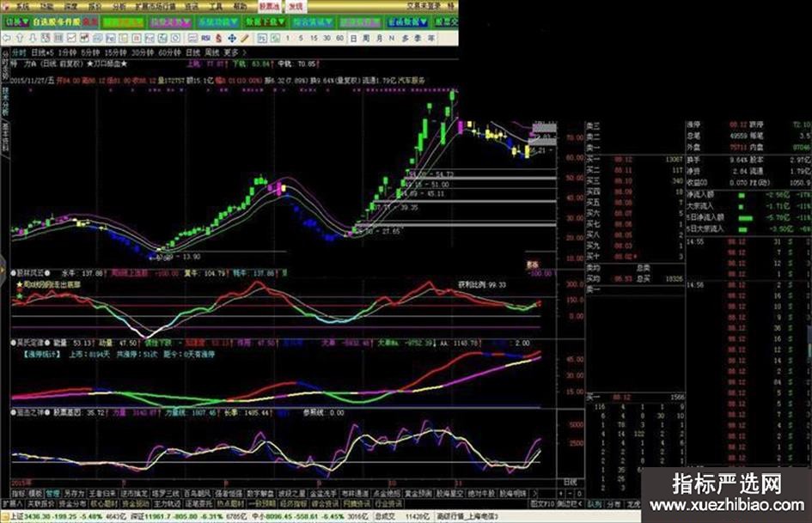Screen dimensions: 812x523
Task: Click the back arrow toolbar icon
Action: [7, 38]
